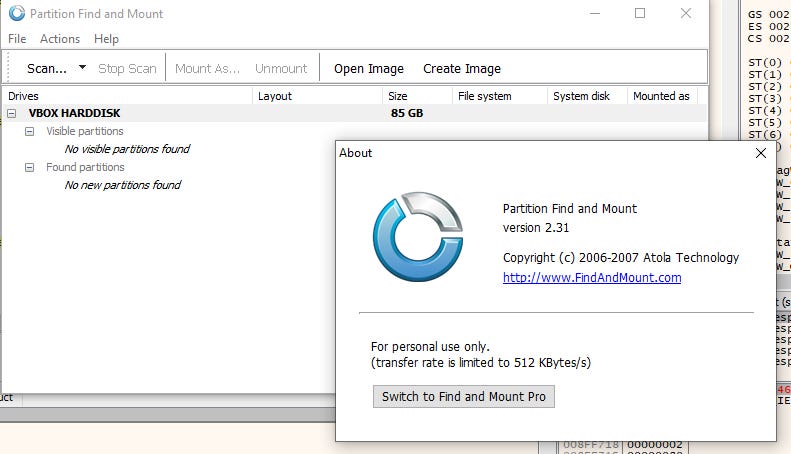This screenshot has width=791, height=454.
Task: Click the Atola Technology copyright text
Action: [x=621, y=258]
